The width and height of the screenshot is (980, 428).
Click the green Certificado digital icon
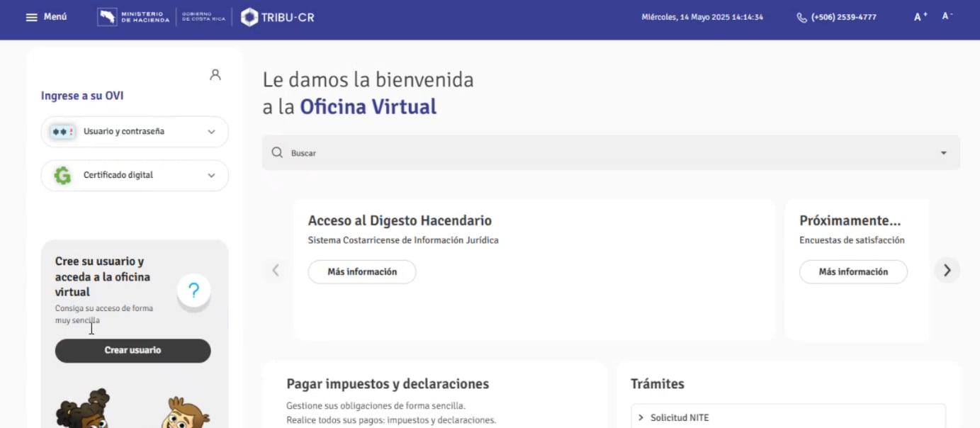click(62, 175)
